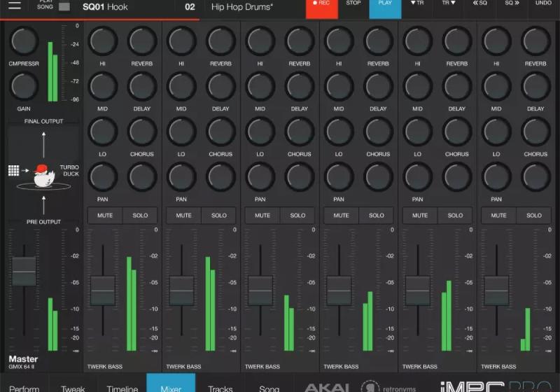Hit the blue PLAY button
Screen dimensions: 560x392
pyautogui.click(x=385, y=8)
